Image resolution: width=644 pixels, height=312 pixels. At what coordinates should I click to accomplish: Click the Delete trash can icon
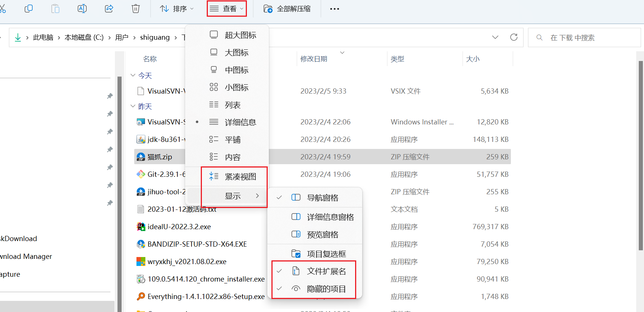point(136,9)
